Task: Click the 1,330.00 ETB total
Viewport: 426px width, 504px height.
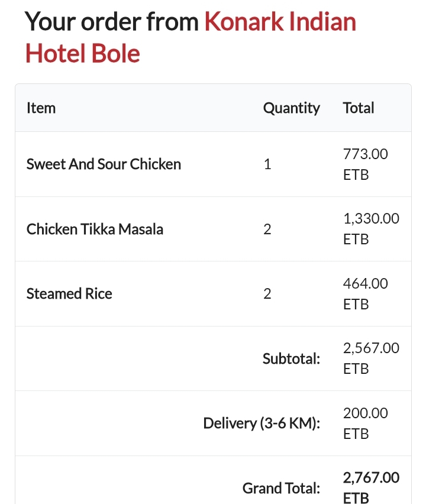Action: click(370, 229)
